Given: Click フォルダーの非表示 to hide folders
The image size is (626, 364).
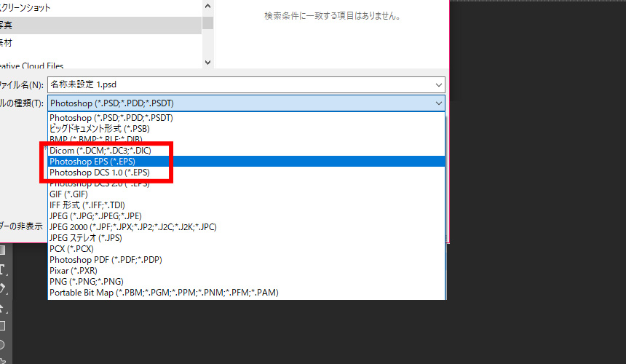Looking at the screenshot, I should pos(20,226).
